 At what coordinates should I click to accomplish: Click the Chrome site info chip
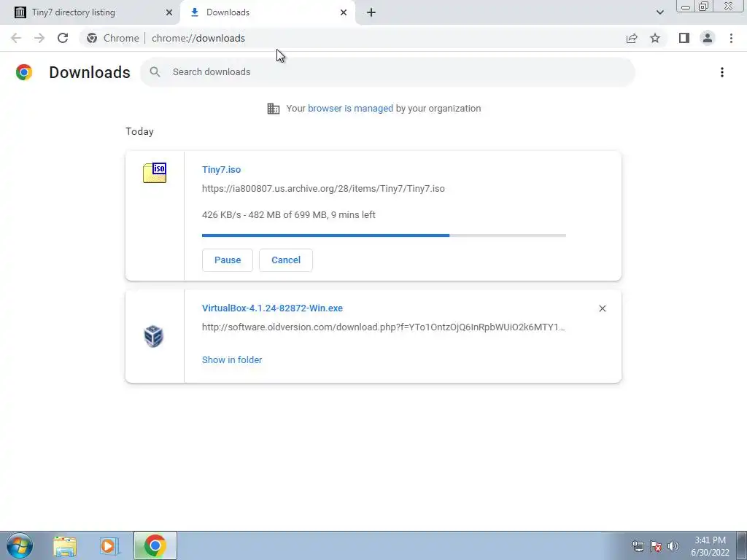point(113,38)
